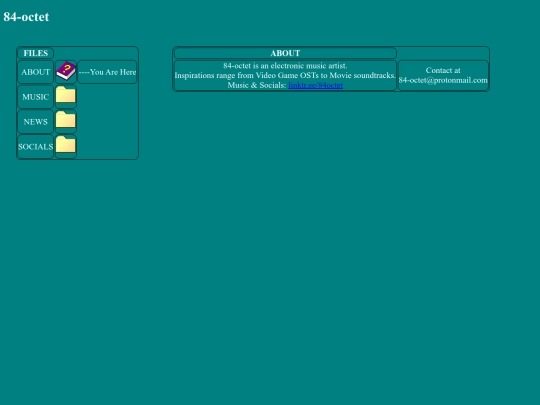The image size is (540, 405).
Task: Click the ABOUT panel header
Action: pos(285,53)
